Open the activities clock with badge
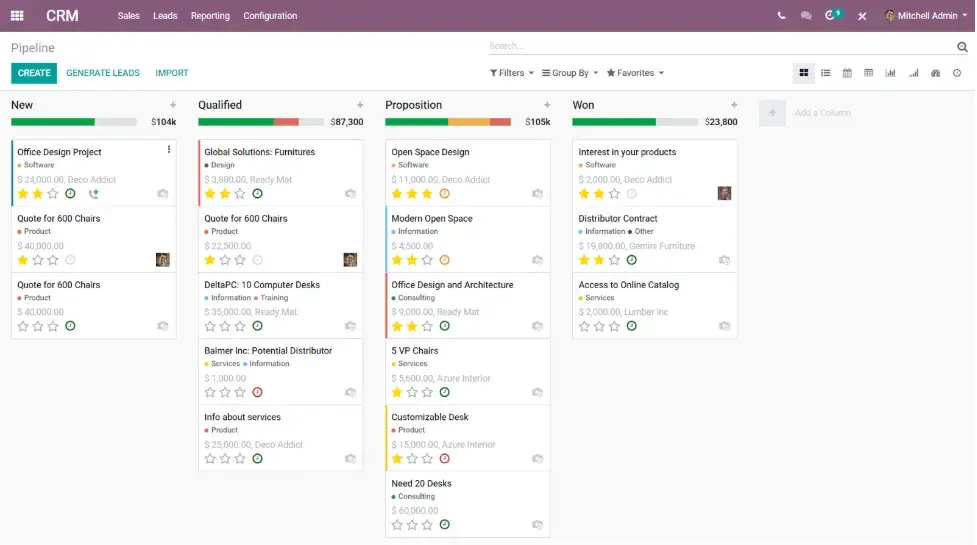 coord(832,16)
